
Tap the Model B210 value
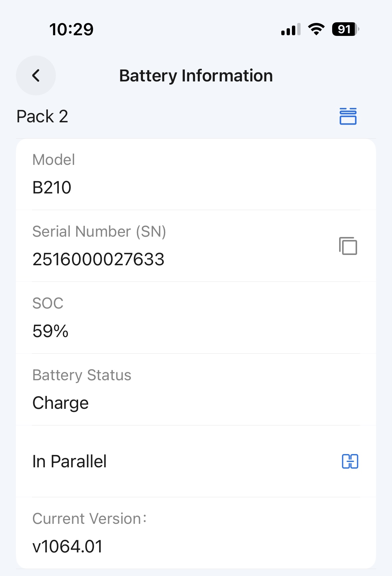(x=52, y=187)
